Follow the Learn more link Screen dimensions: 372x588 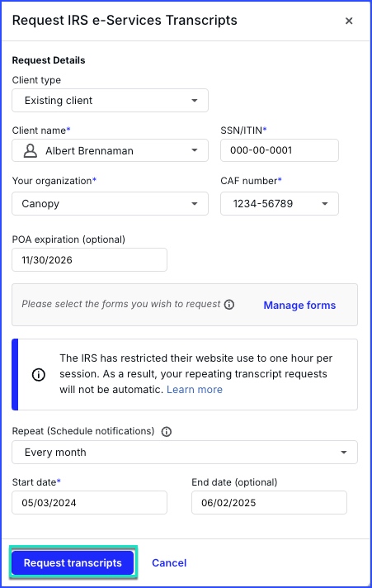pyautogui.click(x=195, y=390)
